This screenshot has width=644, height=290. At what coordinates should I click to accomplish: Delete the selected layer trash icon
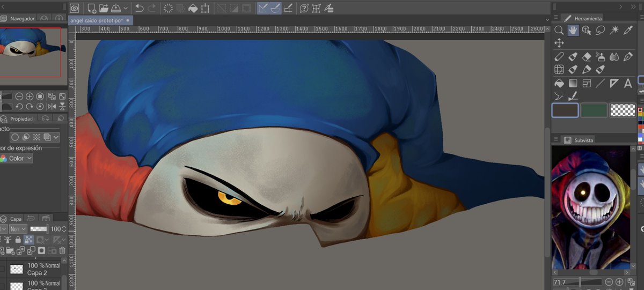[62, 250]
